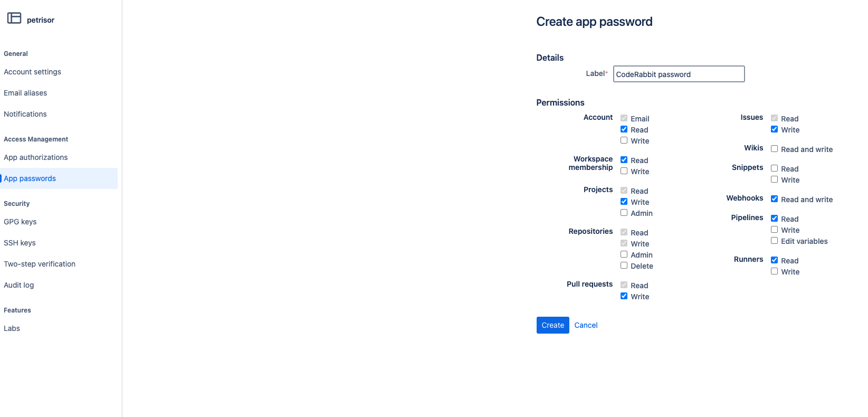
Task: Enable Admin permission for Projects
Action: pos(624,213)
